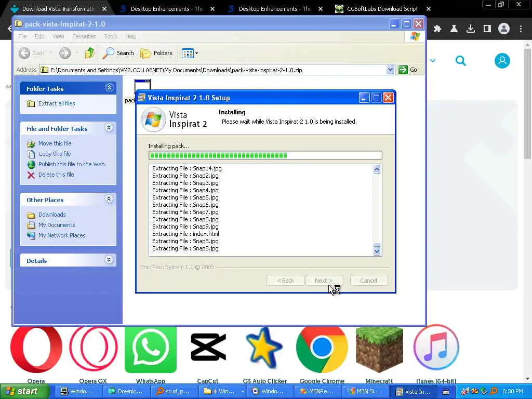Open the browser three-dot menu
Viewport: 532px width, 399px height.
coord(521,29)
